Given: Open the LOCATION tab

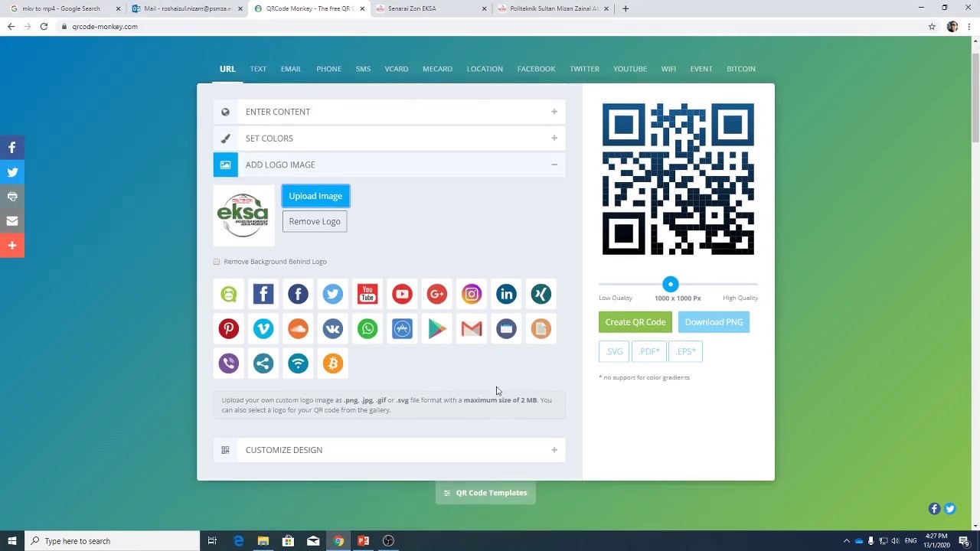Looking at the screenshot, I should click(485, 69).
